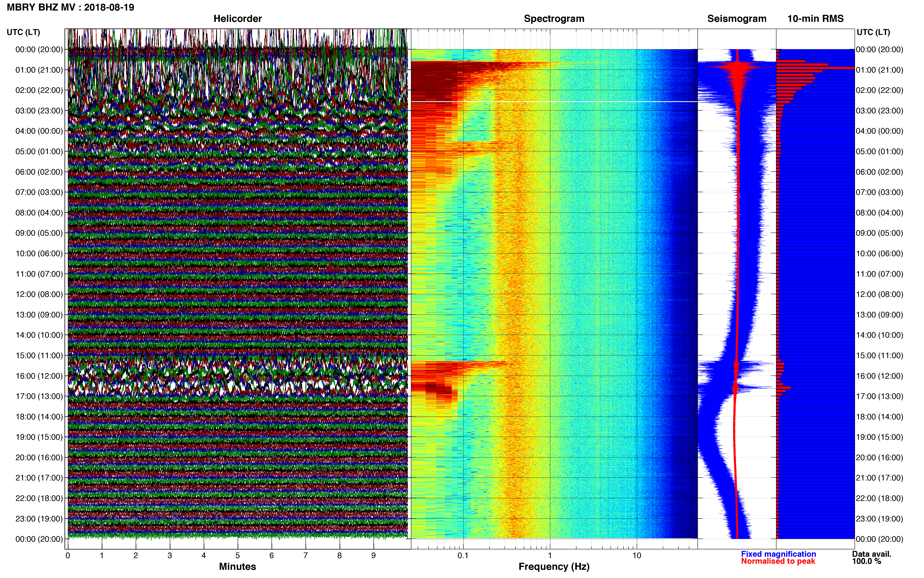Click the '1' tick on the frequency axis
Image resolution: width=924 pixels, height=578 pixels.
[x=550, y=555]
